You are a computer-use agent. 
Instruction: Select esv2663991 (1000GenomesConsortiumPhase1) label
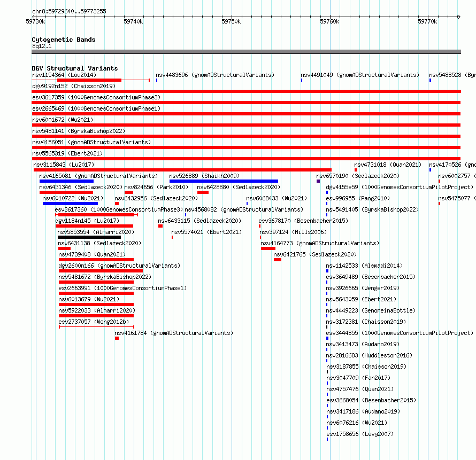pyautogui.click(x=122, y=288)
